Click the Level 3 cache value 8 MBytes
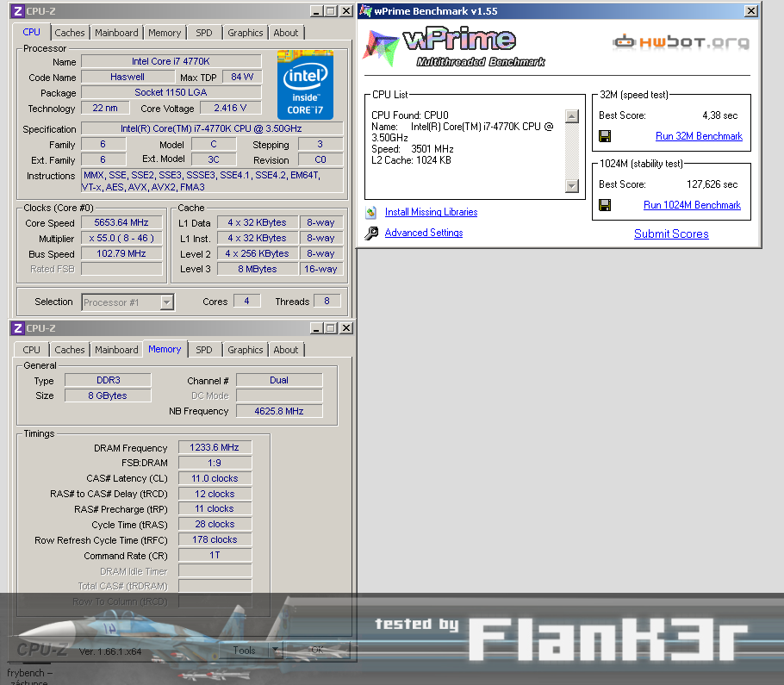The width and height of the screenshot is (784, 685). 258,269
